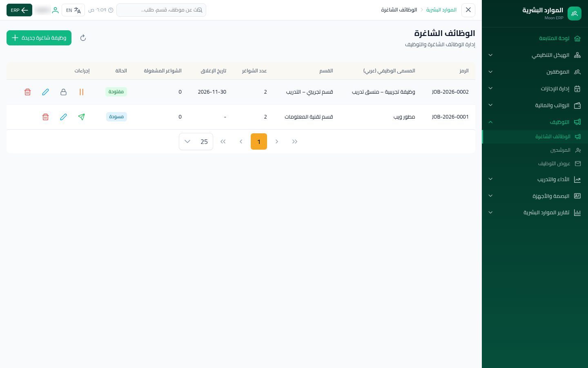Click single-chevron pager button on page 1's other side
Image resolution: width=588 pixels, height=368 pixels.
point(277,141)
